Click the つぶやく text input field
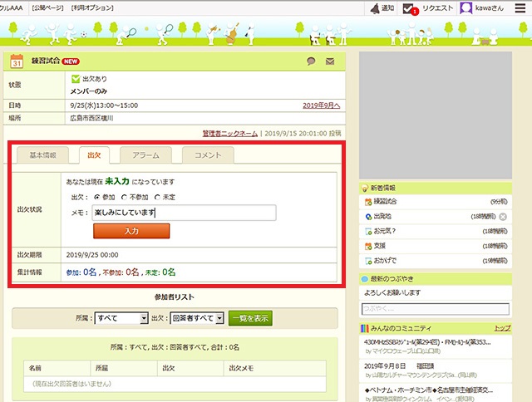The height and width of the screenshot is (402, 532). point(434,309)
